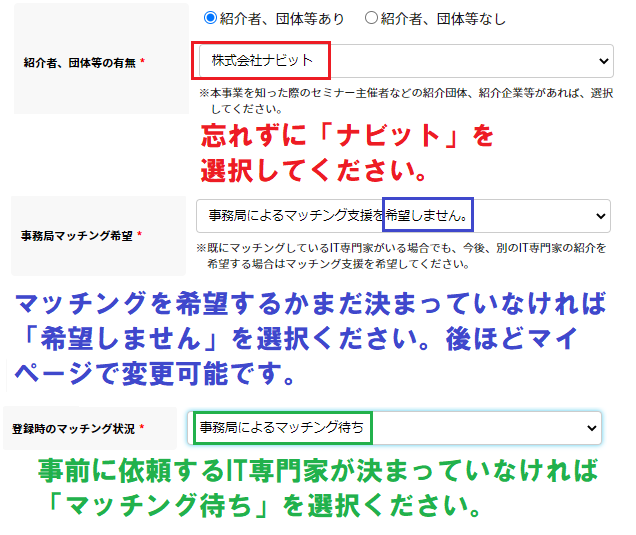Click the chevron on the マッチング支援 dropdown
Screen dimensions: 636x535
(600, 215)
